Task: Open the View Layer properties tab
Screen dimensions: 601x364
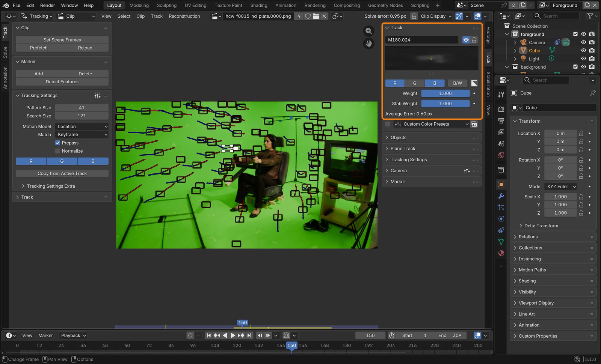Action: (x=501, y=132)
